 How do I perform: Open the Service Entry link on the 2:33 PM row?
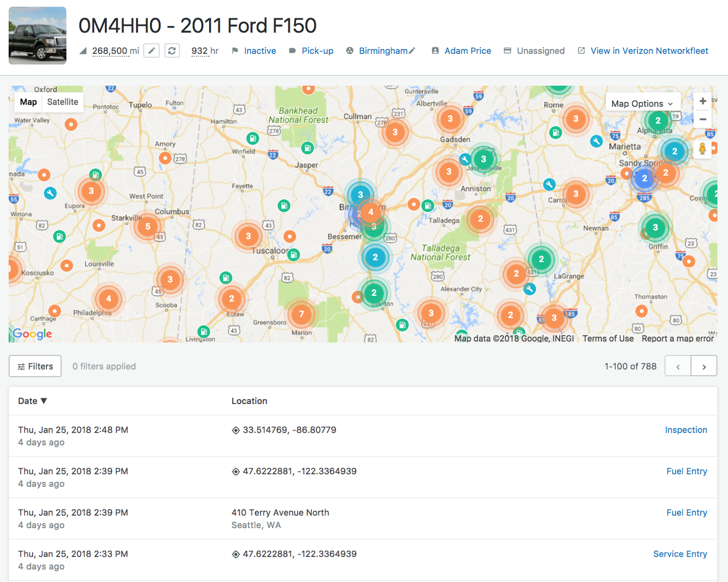(x=680, y=554)
